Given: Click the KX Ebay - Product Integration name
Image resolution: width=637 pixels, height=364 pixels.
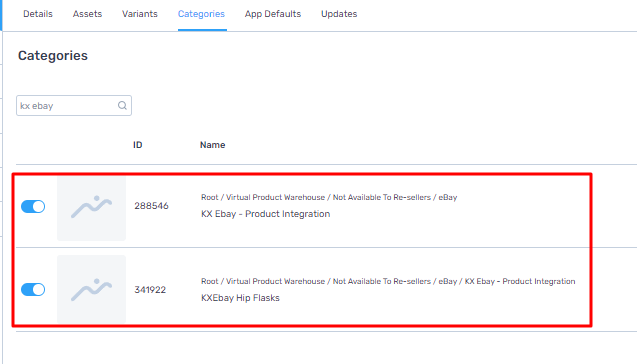Looking at the screenshot, I should click(266, 214).
